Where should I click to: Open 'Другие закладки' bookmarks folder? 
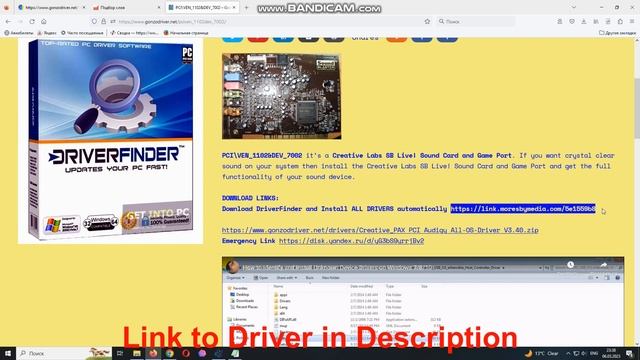tap(618, 33)
